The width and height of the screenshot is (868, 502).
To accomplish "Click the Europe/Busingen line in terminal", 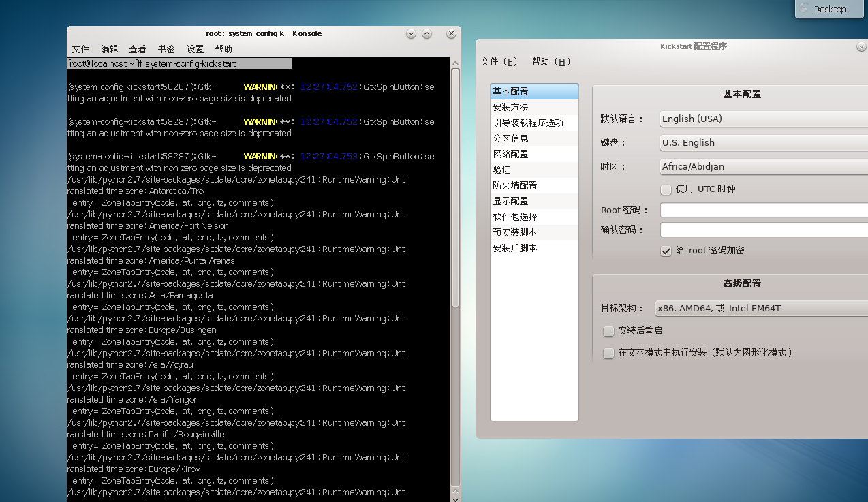I will click(x=142, y=330).
